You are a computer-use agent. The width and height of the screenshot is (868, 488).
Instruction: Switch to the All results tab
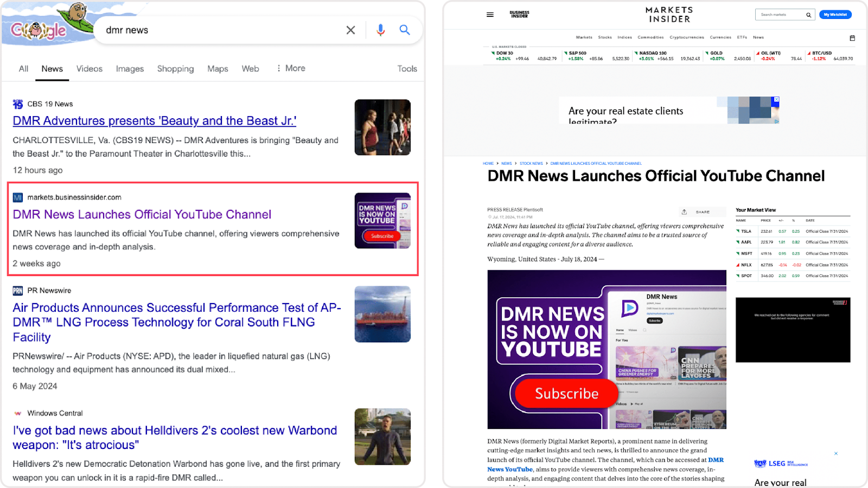click(x=23, y=69)
